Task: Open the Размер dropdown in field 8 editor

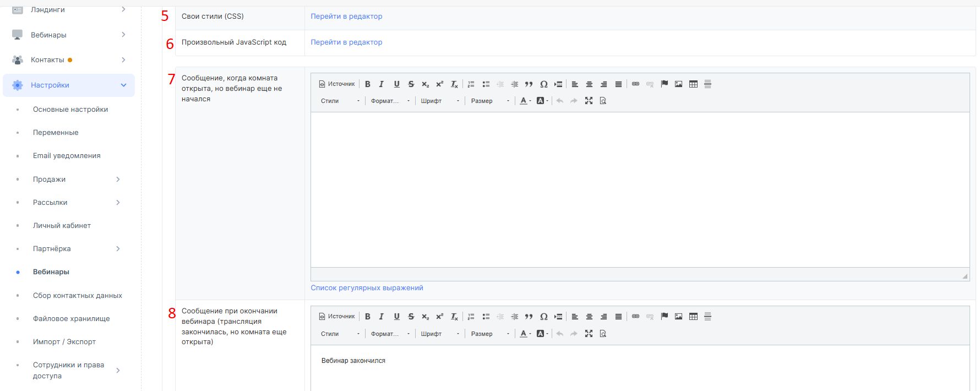Action: coord(490,334)
